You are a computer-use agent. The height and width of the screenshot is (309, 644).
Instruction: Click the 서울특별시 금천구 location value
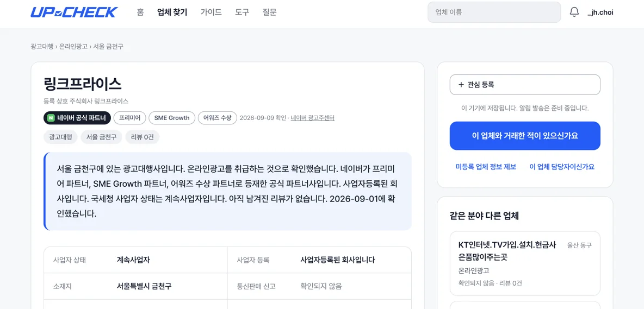click(x=144, y=286)
